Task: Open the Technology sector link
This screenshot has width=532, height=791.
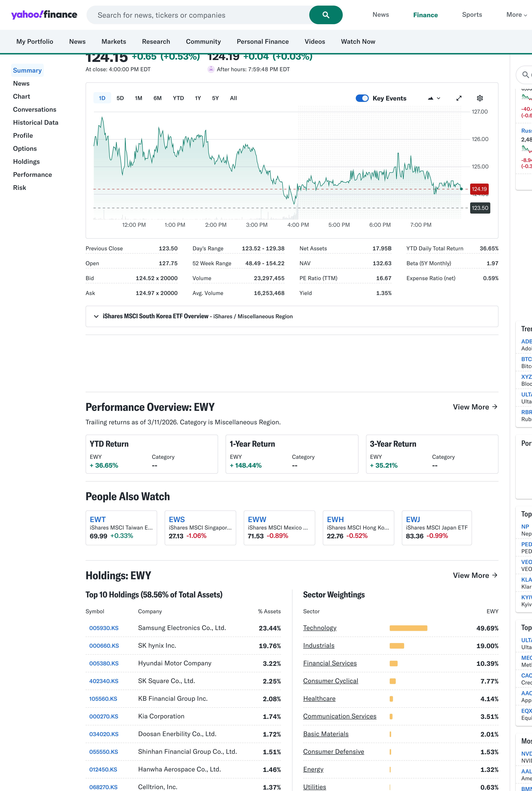Action: (x=320, y=628)
